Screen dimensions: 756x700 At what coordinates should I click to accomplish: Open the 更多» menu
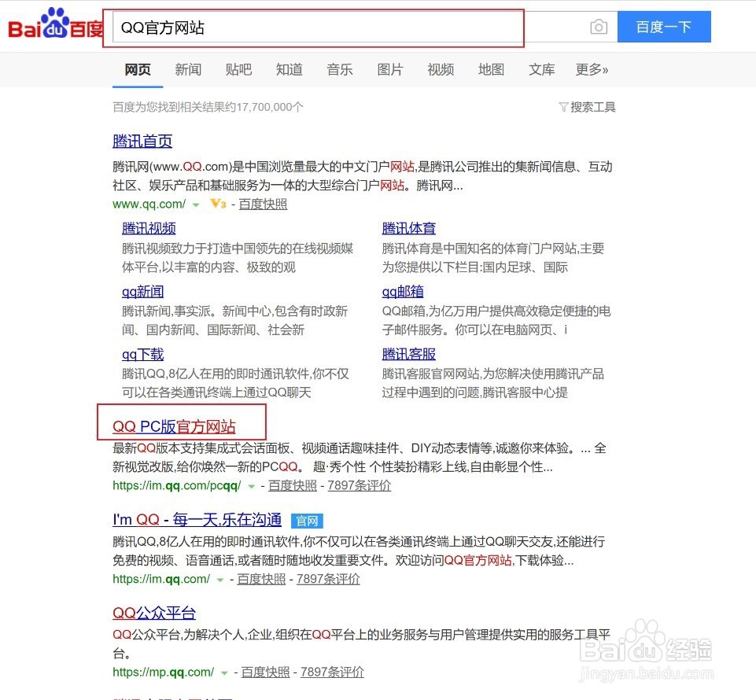point(592,70)
